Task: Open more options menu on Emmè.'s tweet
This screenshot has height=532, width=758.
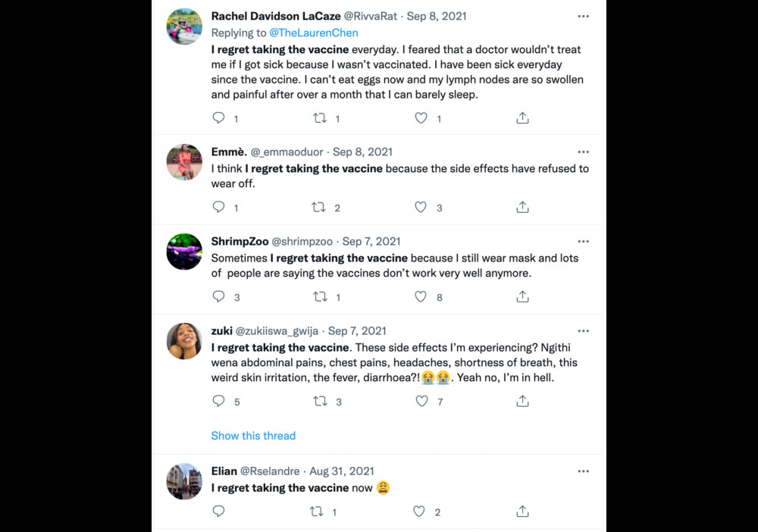Action: point(583,152)
